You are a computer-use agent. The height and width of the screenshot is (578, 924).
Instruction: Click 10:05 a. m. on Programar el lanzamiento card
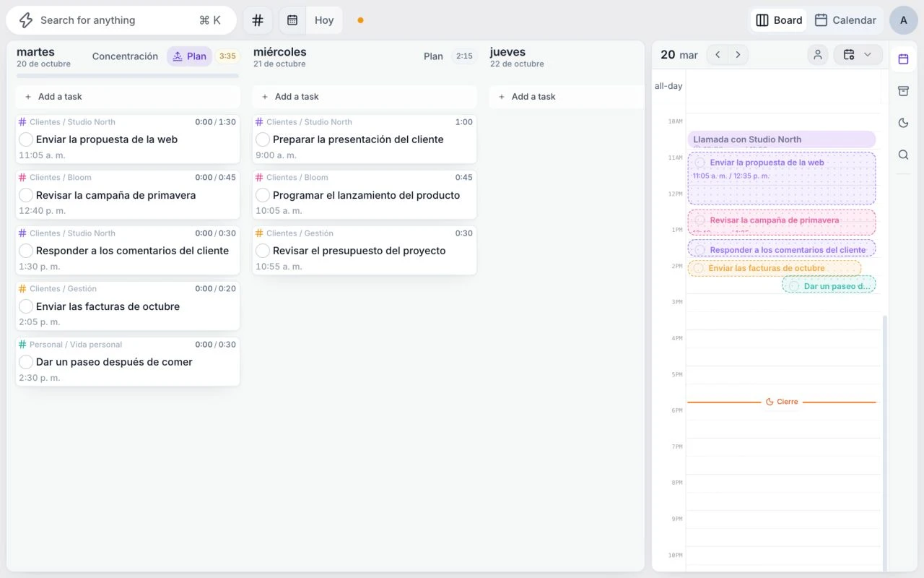point(279,211)
